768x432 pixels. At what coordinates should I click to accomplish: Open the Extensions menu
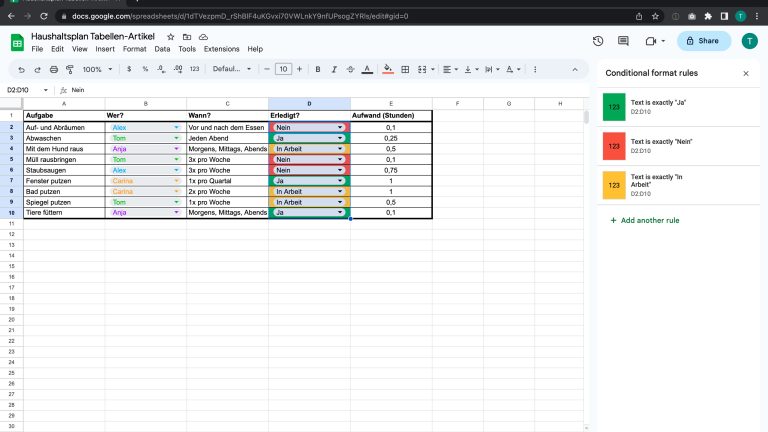(221, 49)
